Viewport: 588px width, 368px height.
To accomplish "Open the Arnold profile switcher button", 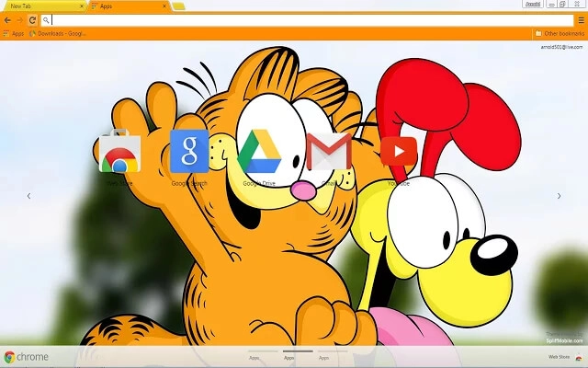I will [x=533, y=4].
